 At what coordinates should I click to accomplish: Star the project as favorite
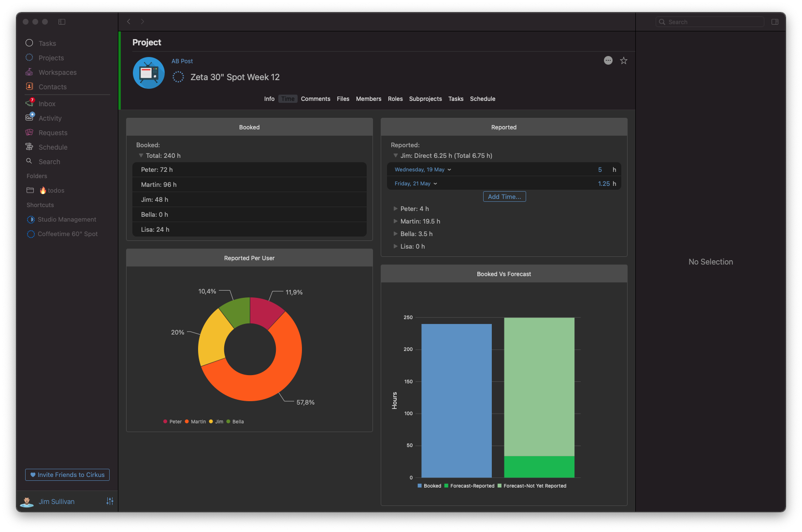(624, 60)
